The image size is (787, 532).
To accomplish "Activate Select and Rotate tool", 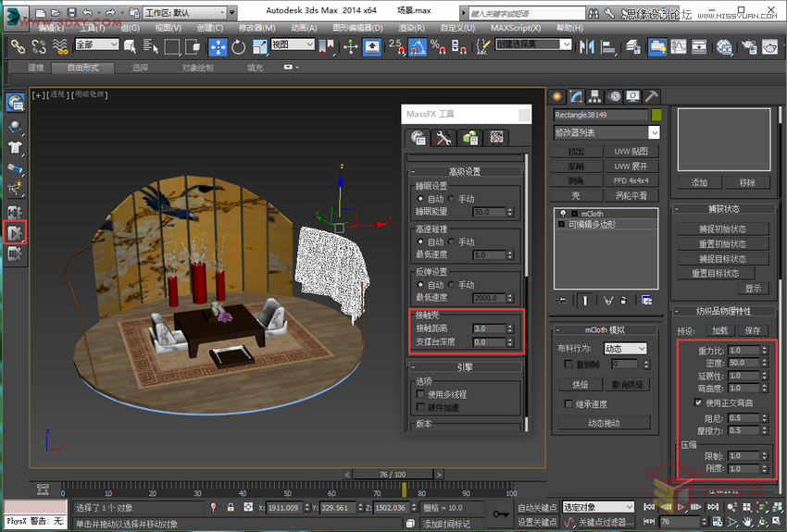I will pyautogui.click(x=239, y=47).
